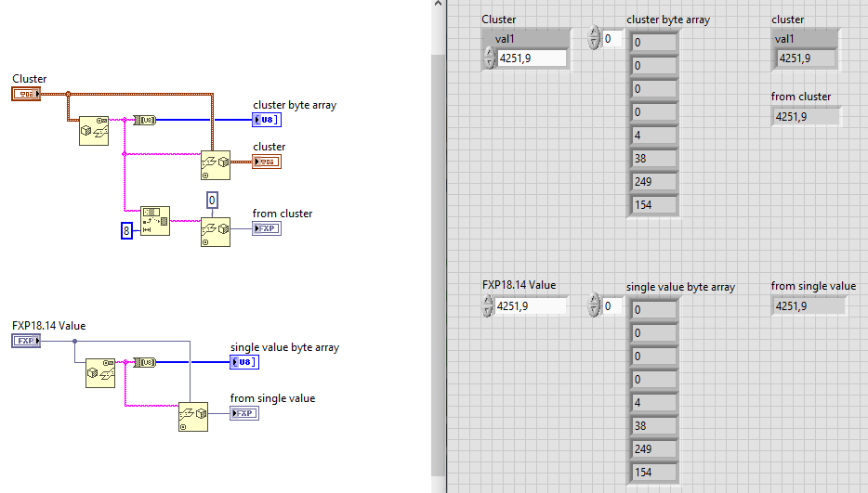
Task: Click the val1 input field inside Cluster control
Action: (x=533, y=58)
